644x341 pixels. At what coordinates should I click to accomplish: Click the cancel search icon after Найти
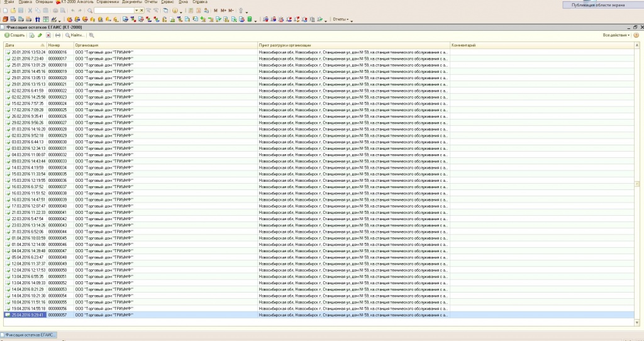[x=92, y=35]
